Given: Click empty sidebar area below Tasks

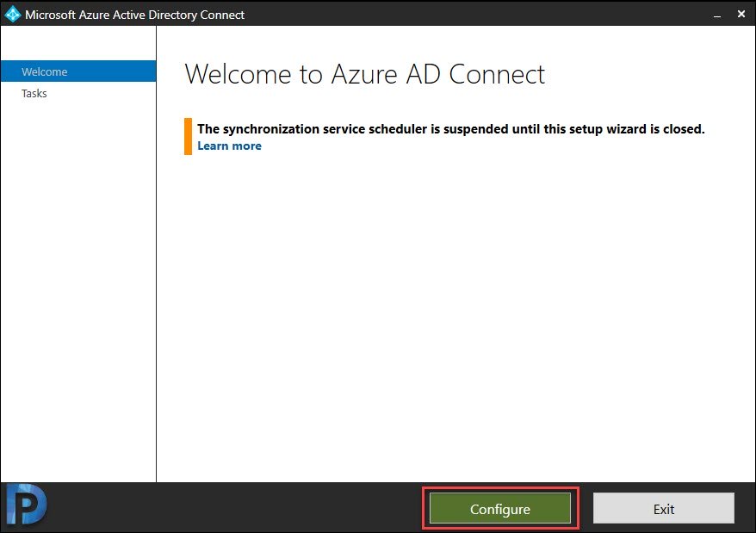Looking at the screenshot, I should (x=78, y=289).
